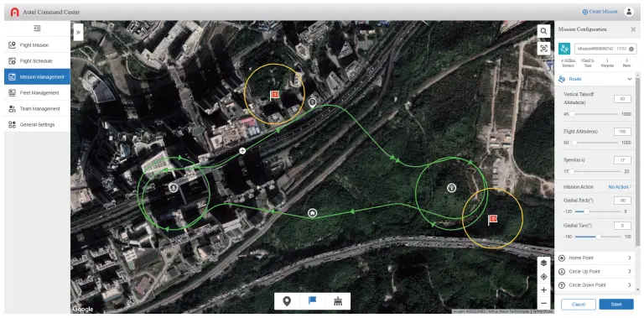
Task: Go to Fleet Management
Action: (38, 93)
